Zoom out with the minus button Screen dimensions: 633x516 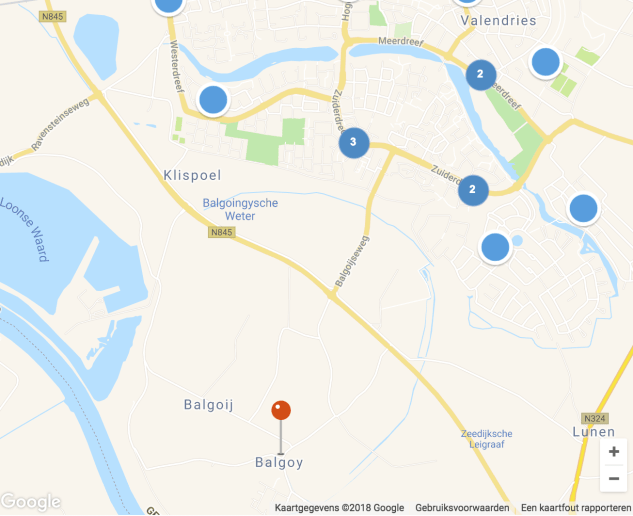coord(614,479)
